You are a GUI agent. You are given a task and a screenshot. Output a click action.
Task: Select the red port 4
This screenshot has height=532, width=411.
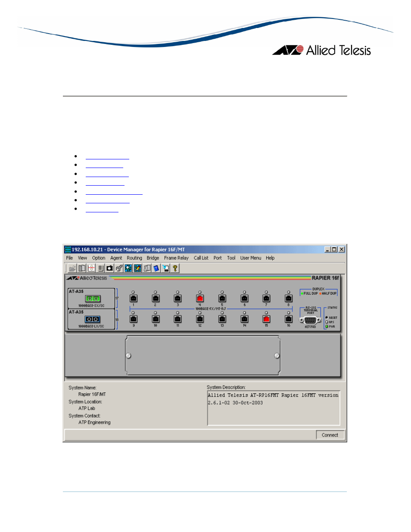tap(200, 298)
